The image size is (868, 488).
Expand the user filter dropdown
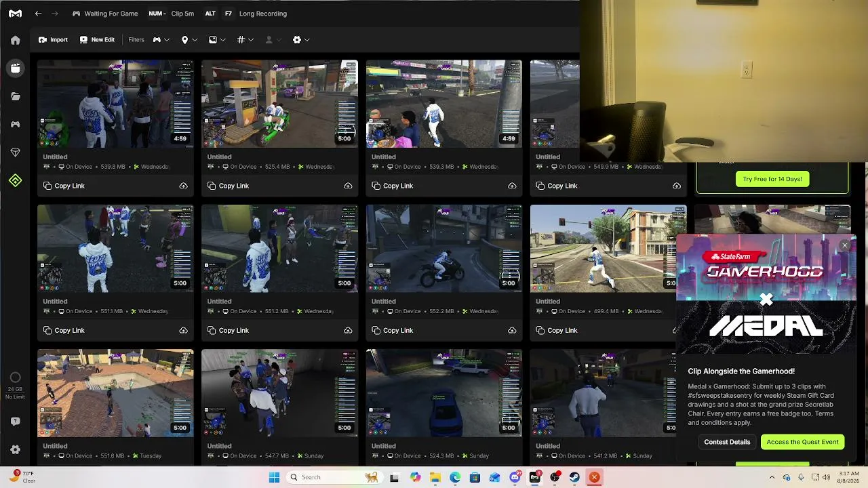[273, 40]
